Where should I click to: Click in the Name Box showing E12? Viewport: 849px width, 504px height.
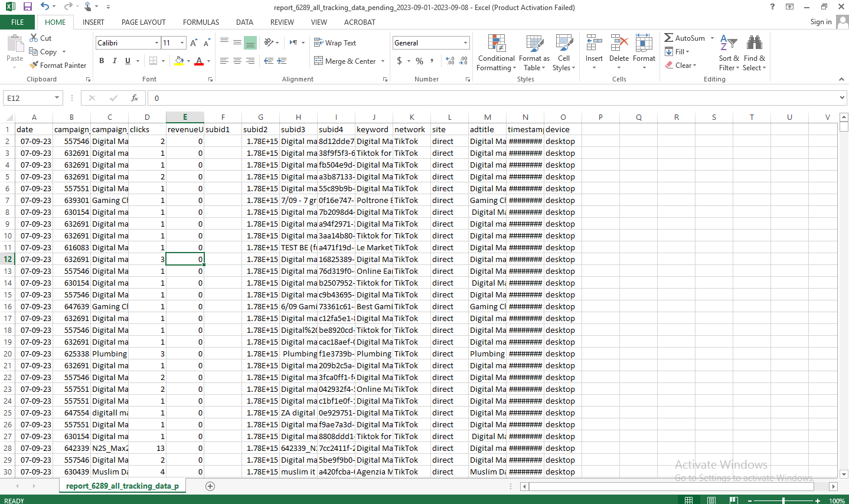(29, 98)
